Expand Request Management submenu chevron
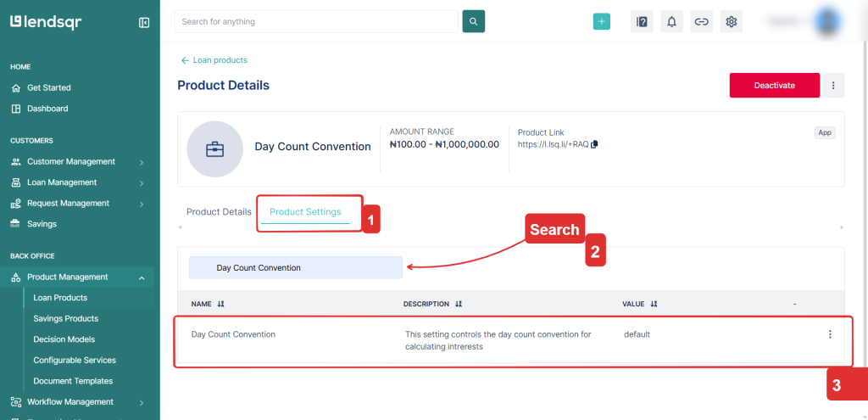868x420 pixels. [x=142, y=204]
